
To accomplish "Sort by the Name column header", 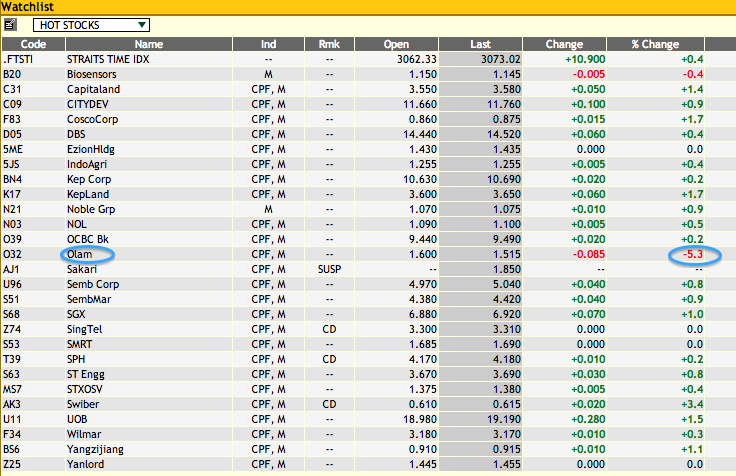I will pyautogui.click(x=149, y=44).
